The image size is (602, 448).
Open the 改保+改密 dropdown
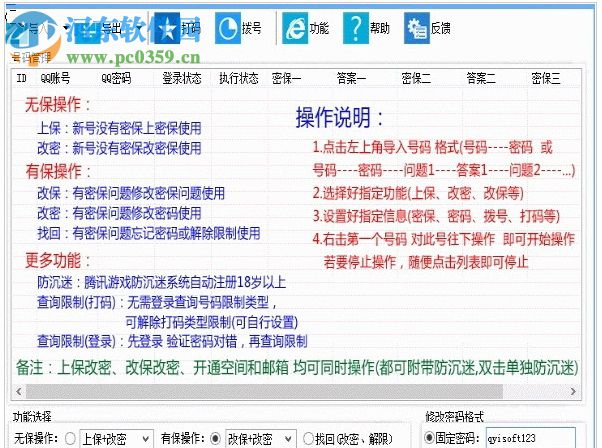coord(261,439)
